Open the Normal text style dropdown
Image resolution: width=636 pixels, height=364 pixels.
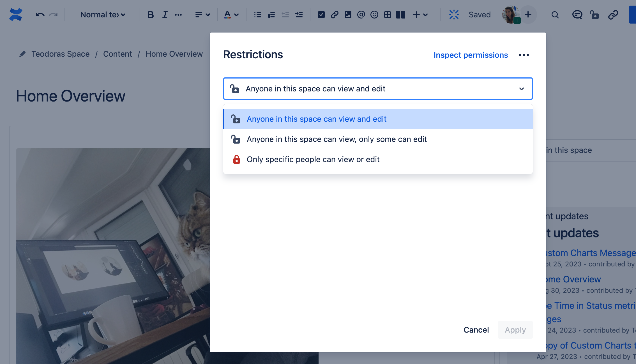(103, 15)
